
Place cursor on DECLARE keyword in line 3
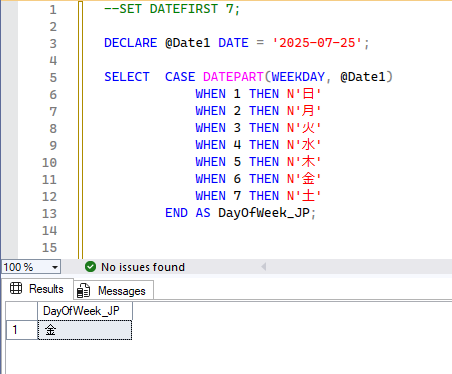tap(131, 43)
